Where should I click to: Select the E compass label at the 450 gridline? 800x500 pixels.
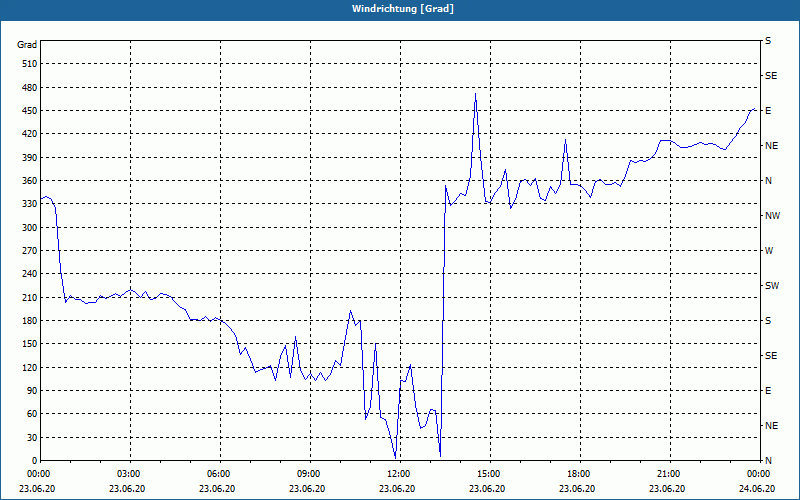(768, 111)
